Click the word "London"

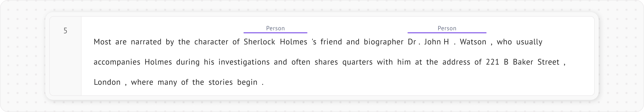[107, 82]
